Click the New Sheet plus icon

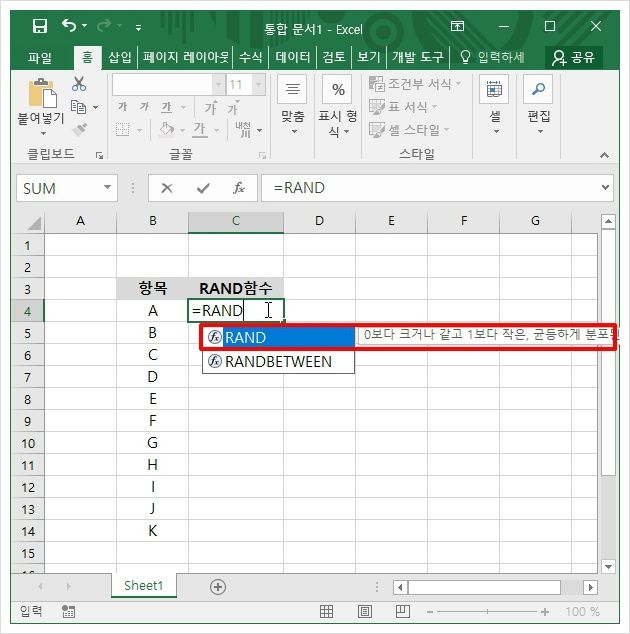click(218, 587)
